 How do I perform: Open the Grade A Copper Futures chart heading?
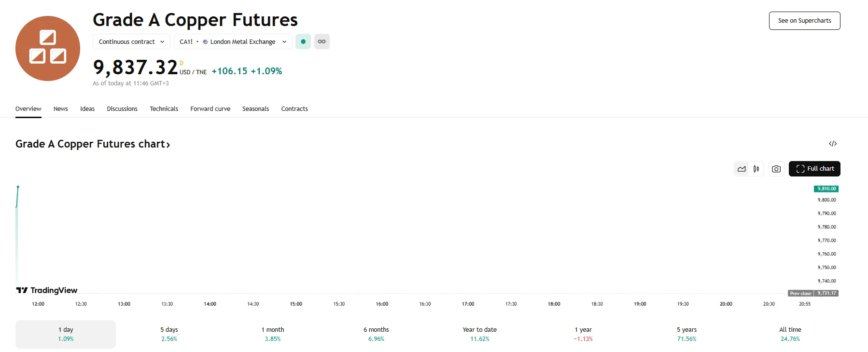click(x=93, y=144)
